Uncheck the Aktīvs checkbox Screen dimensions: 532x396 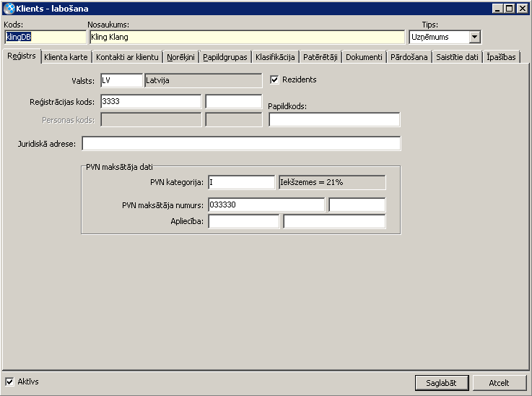(x=9, y=382)
